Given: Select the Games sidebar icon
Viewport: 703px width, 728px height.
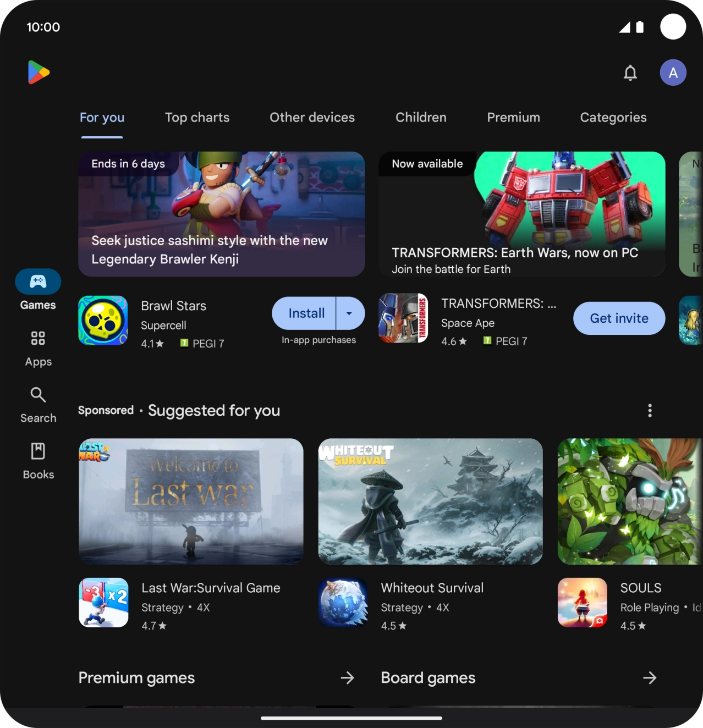Looking at the screenshot, I should (38, 282).
